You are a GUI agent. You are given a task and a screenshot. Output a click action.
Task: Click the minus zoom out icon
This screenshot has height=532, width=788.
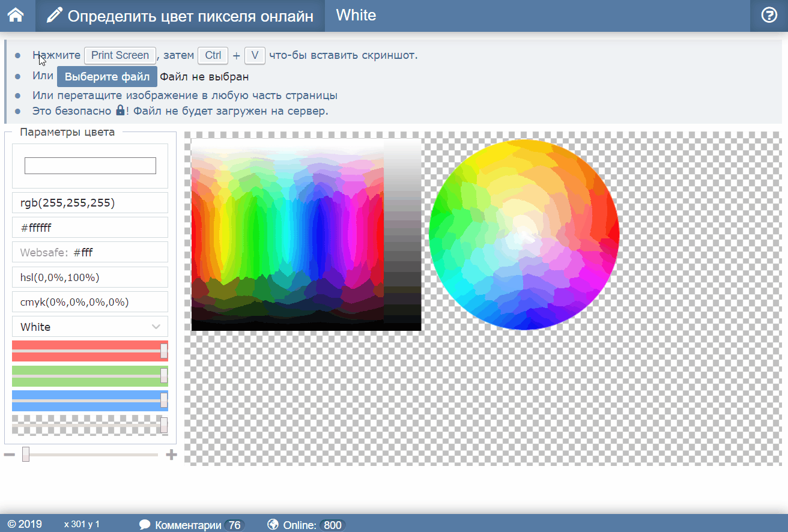coord(9,455)
